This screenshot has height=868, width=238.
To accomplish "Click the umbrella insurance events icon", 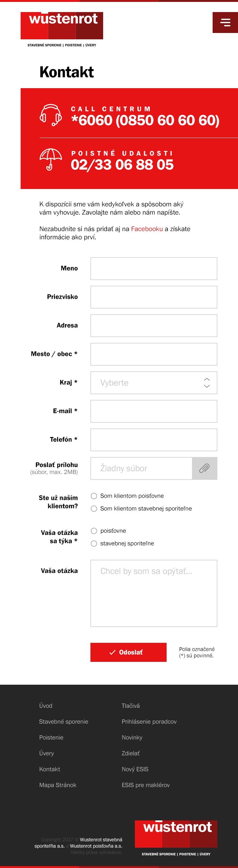I will click(50, 159).
